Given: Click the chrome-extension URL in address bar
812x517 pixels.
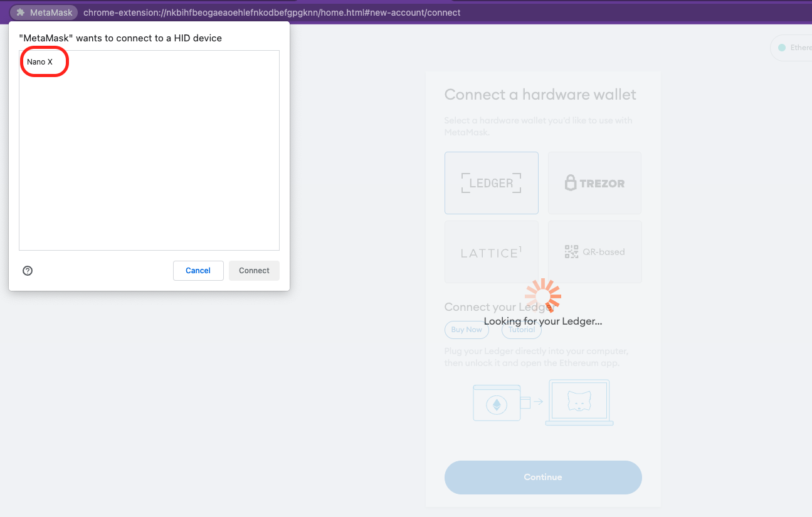Looking at the screenshot, I should pyautogui.click(x=272, y=13).
